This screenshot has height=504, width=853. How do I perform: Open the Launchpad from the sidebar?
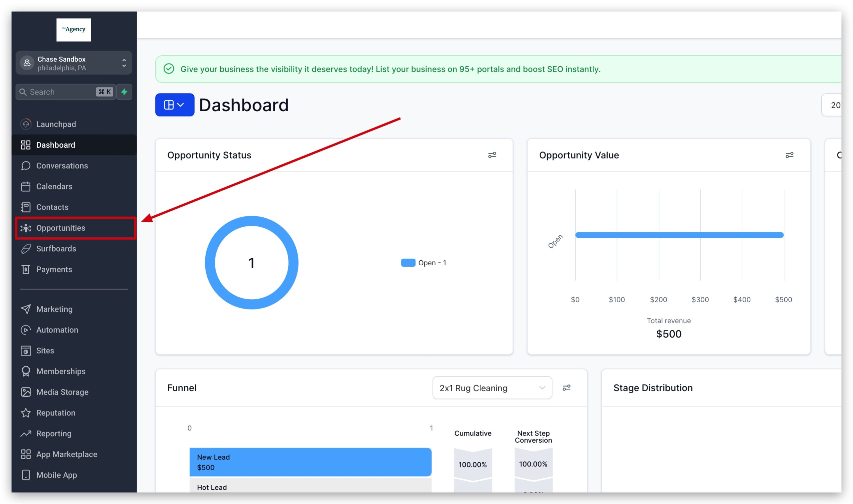56,124
